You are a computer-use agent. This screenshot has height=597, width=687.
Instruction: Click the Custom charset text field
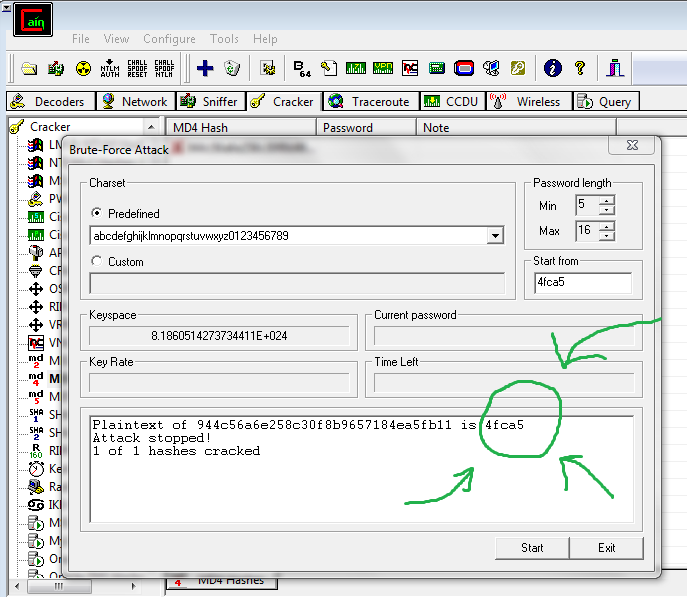click(297, 283)
